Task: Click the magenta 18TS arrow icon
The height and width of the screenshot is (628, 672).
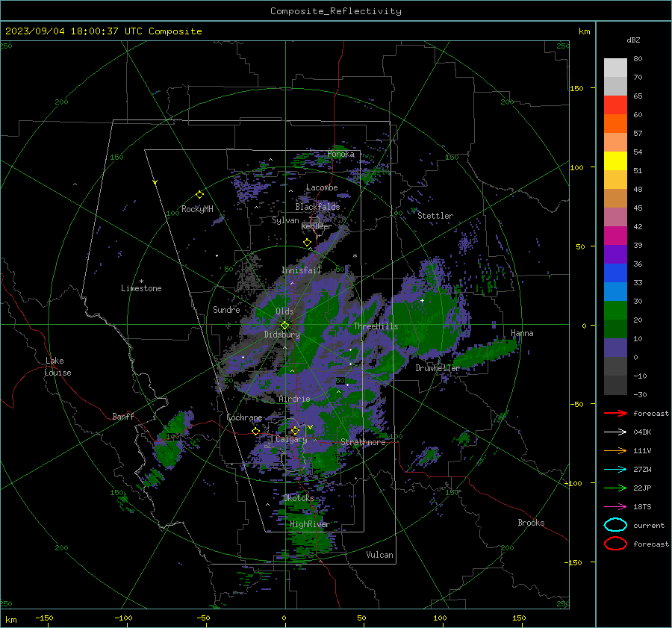Action: click(615, 507)
